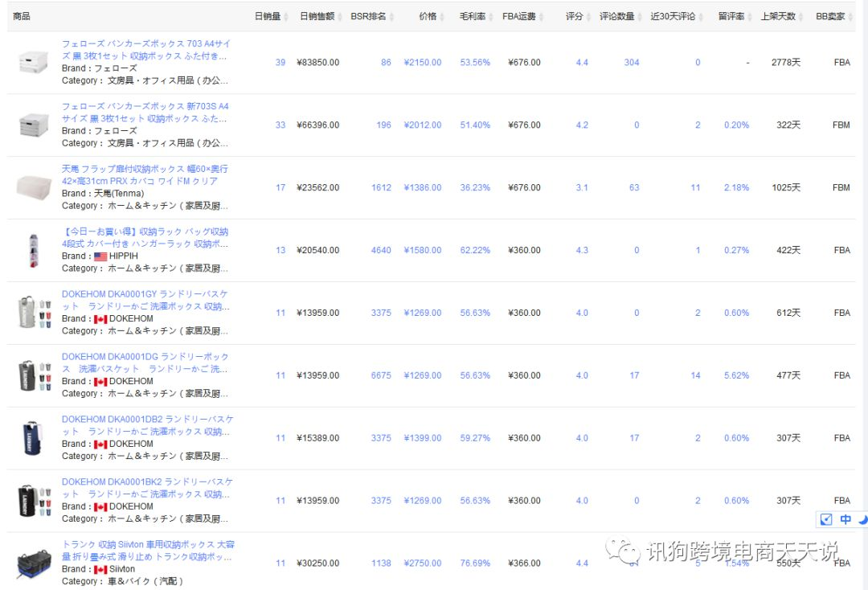The image size is (868, 590).
Task: Select the FBA fee ¥366.00 cell
Action: [x=524, y=563]
